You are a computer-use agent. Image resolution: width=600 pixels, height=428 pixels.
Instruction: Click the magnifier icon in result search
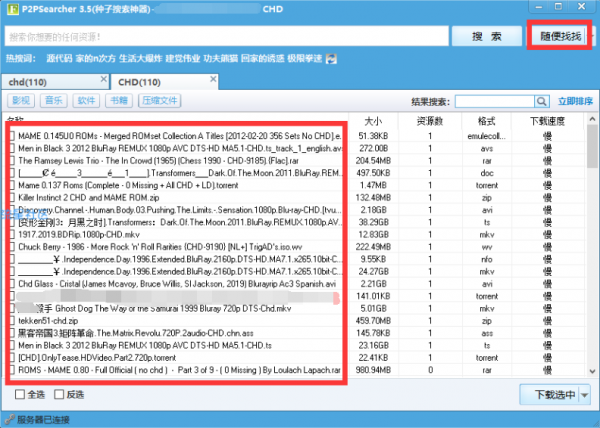(x=541, y=101)
